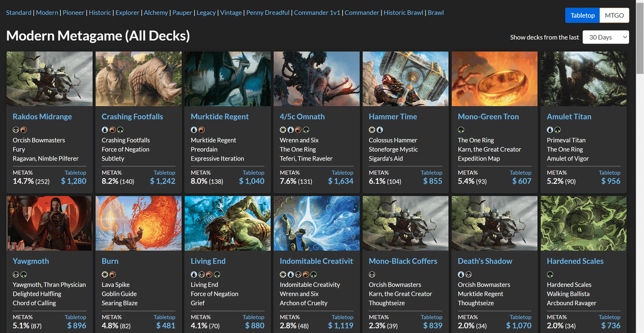The image size is (644, 333).
Task: Click the red mana symbol under Burn
Action: point(112,275)
